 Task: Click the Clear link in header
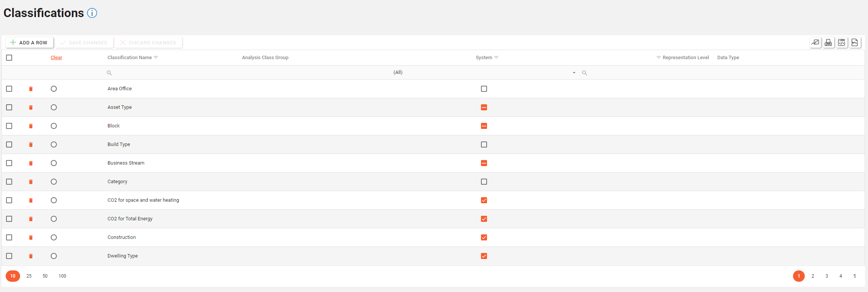(56, 58)
